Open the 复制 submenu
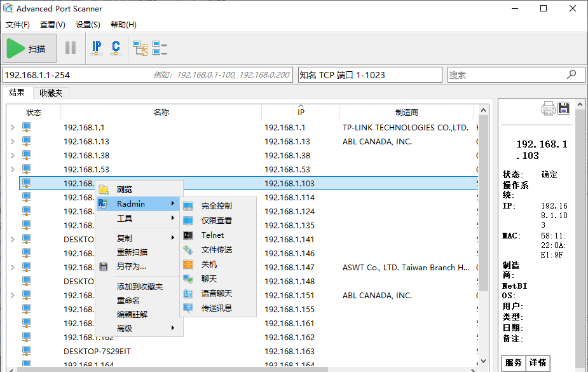588x372 pixels. 139,238
